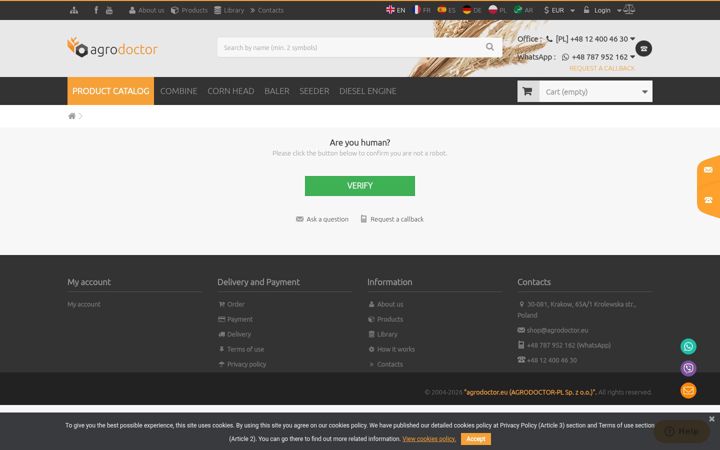Open the YouTube icon link
The width and height of the screenshot is (720, 450).
[x=109, y=10]
